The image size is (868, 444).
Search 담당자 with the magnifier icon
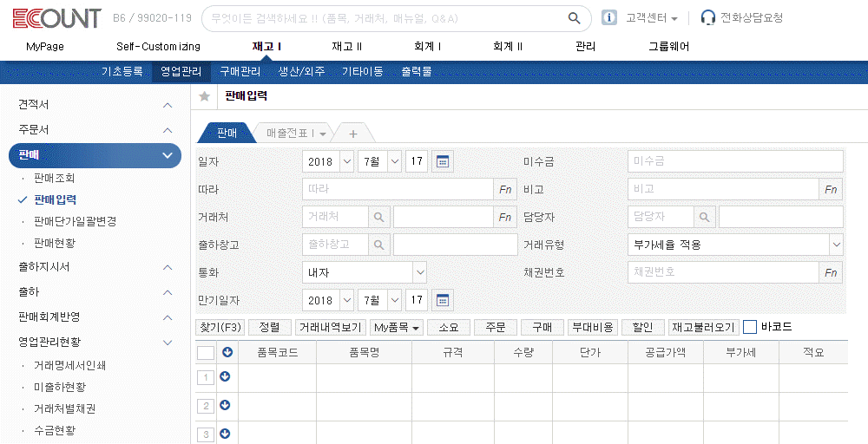tap(705, 218)
